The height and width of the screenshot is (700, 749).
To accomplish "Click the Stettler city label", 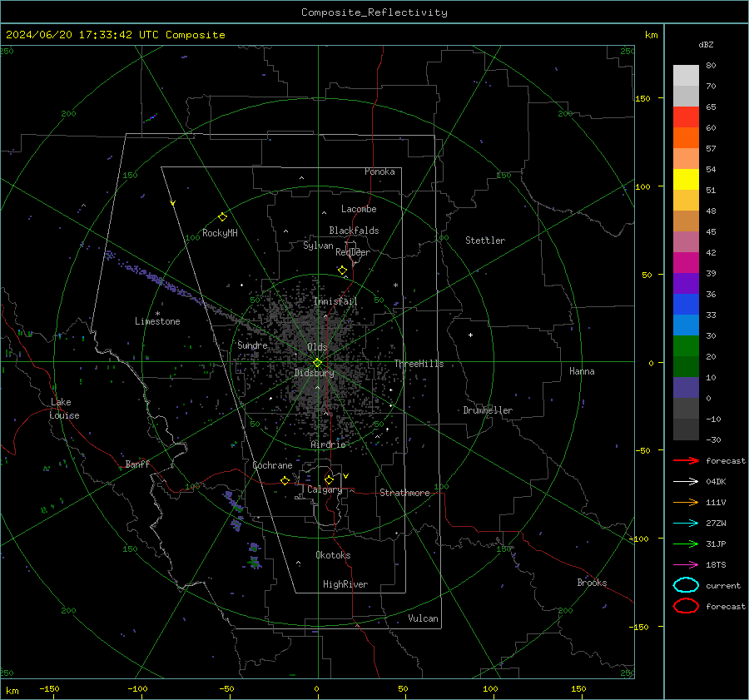I will pos(485,241).
